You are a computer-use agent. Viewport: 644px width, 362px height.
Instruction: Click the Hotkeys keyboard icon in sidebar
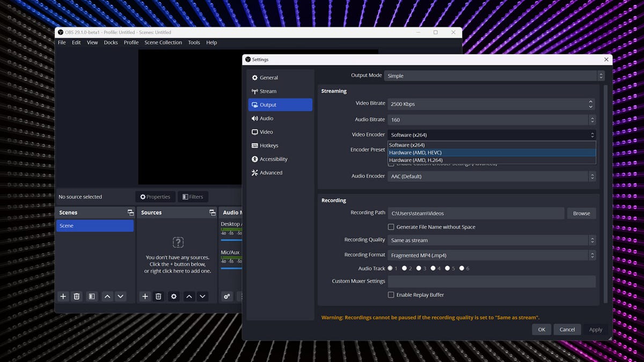coord(255,146)
